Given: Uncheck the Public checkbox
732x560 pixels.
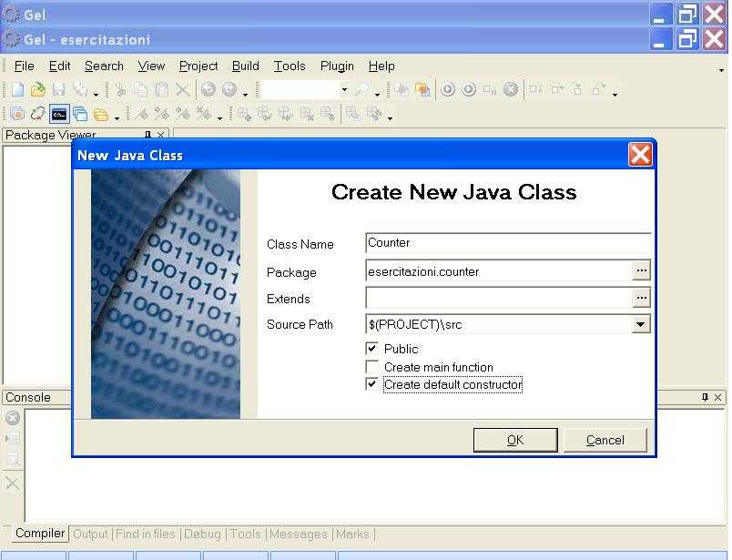Looking at the screenshot, I should pos(371,349).
